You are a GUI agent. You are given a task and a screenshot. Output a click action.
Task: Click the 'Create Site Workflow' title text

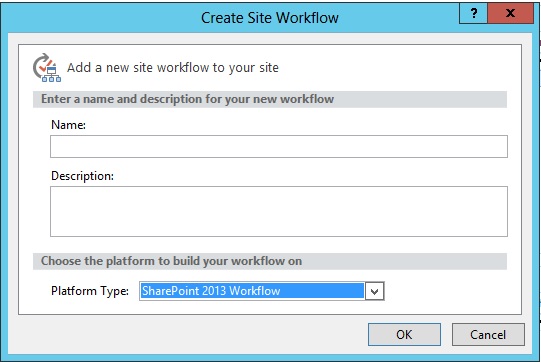tap(270, 18)
